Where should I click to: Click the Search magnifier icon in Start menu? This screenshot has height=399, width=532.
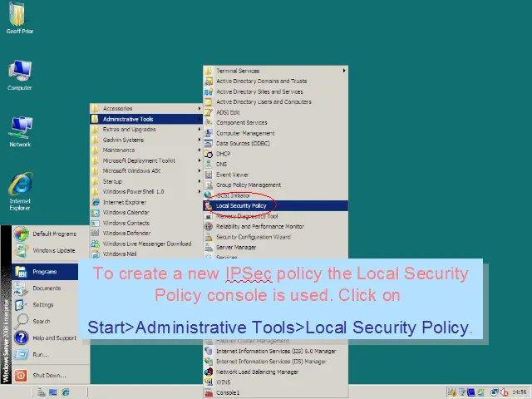coord(21,322)
